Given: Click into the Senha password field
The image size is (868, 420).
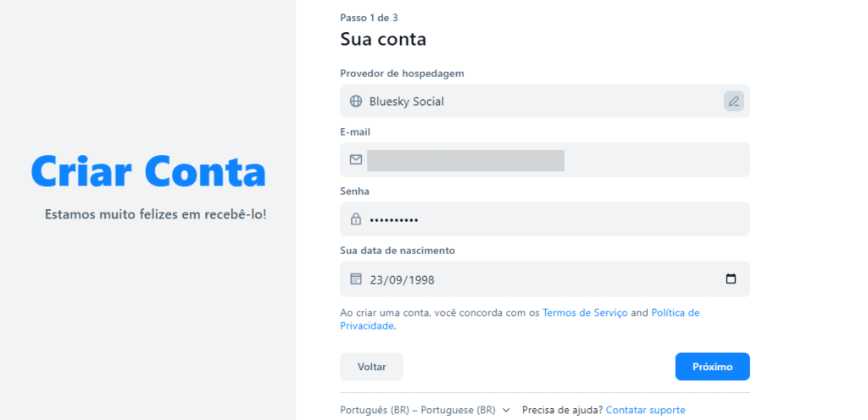Looking at the screenshot, I should pos(551,219).
